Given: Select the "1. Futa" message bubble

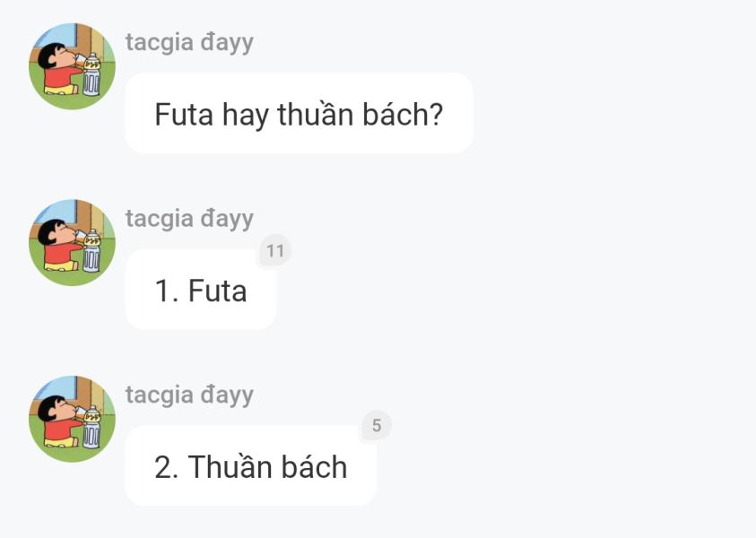Looking at the screenshot, I should pyautogui.click(x=201, y=290).
